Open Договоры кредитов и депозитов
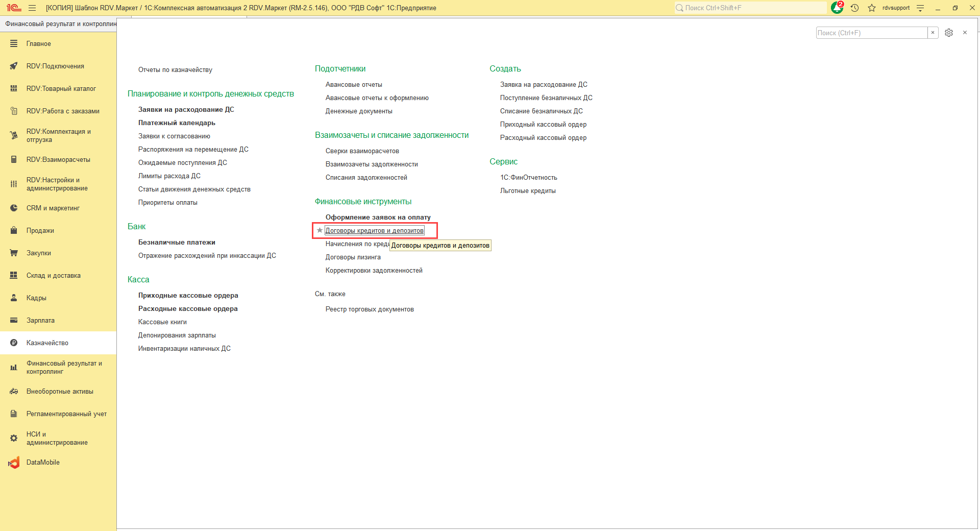Image resolution: width=980 pixels, height=531 pixels. click(374, 231)
